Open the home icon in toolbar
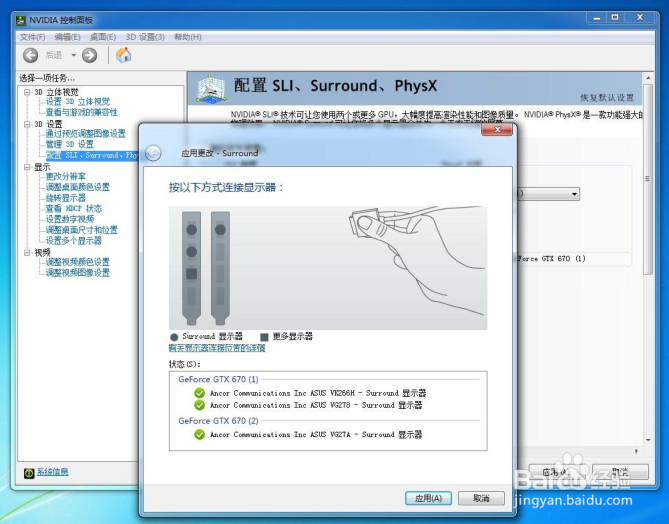 [x=123, y=55]
